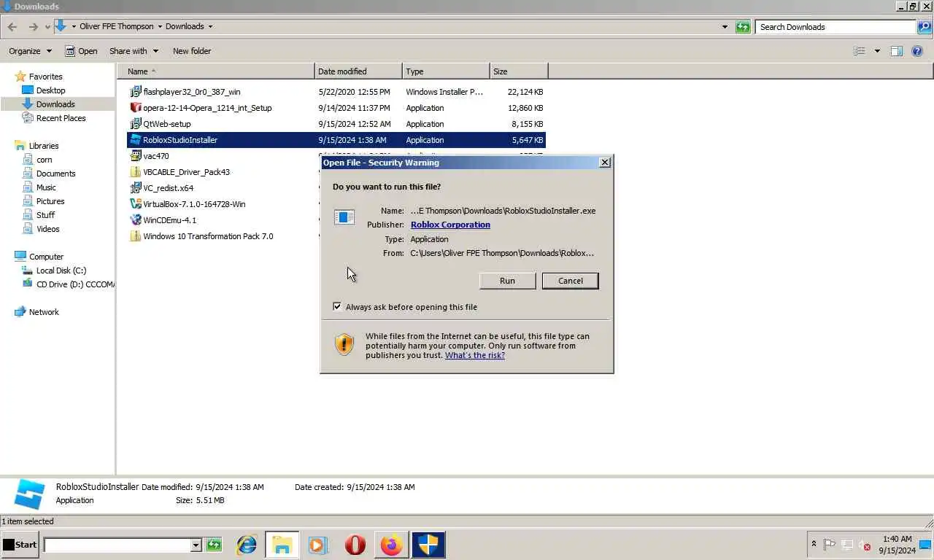Screen dimensions: 934x560
Task: Open the Organize dropdown menu
Action: point(30,51)
